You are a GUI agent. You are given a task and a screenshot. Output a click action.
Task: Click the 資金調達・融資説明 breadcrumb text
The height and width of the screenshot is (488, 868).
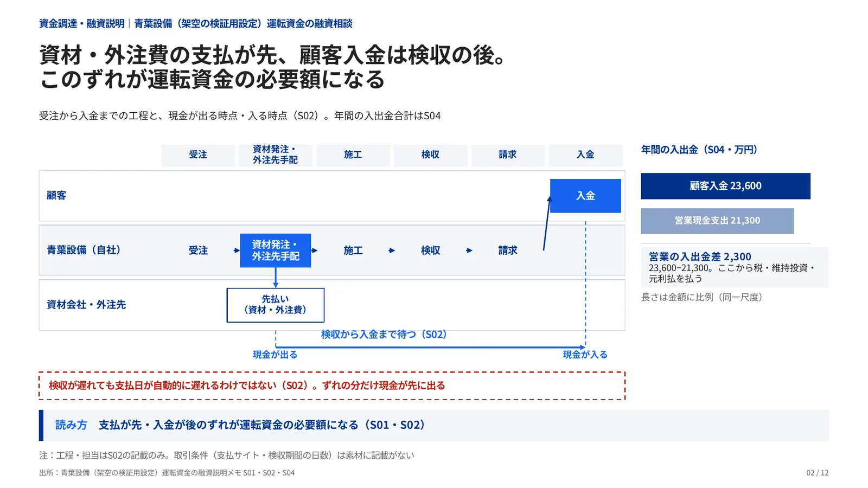point(82,23)
